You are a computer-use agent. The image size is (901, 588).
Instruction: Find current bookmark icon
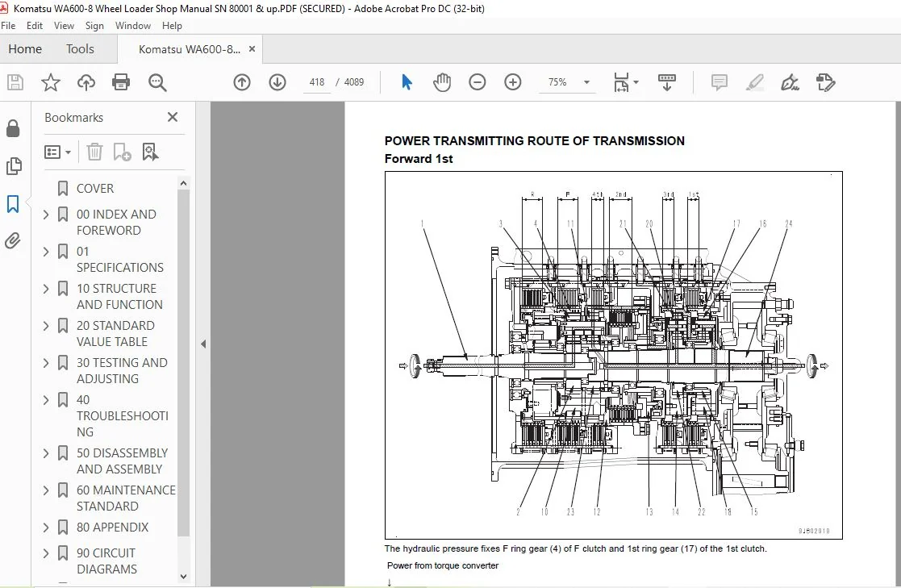pyautogui.click(x=150, y=152)
